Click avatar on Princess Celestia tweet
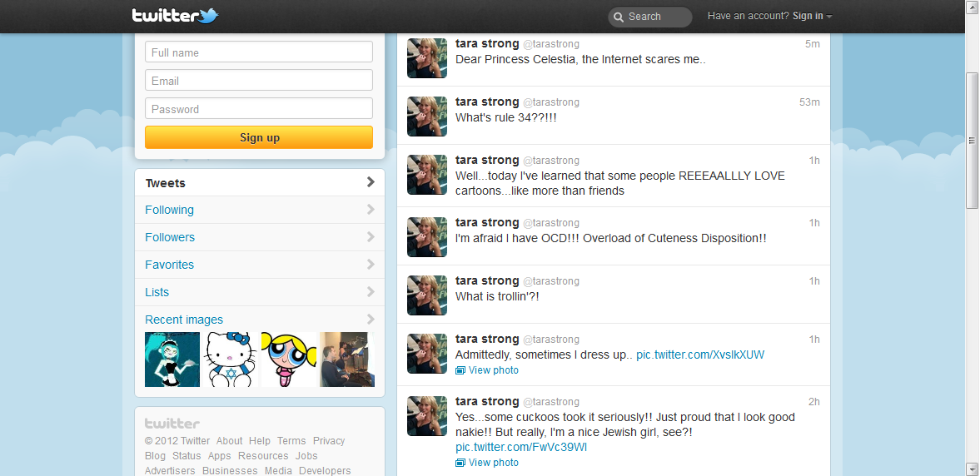 tap(427, 58)
